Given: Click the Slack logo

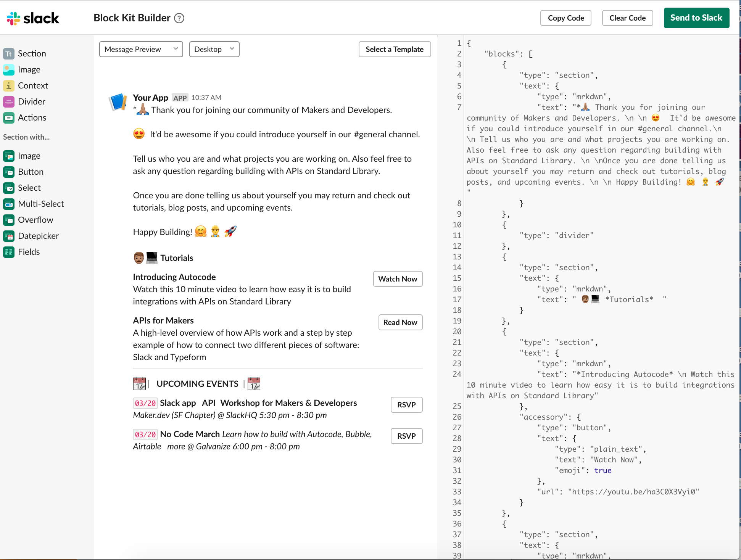Looking at the screenshot, I should coord(33,18).
